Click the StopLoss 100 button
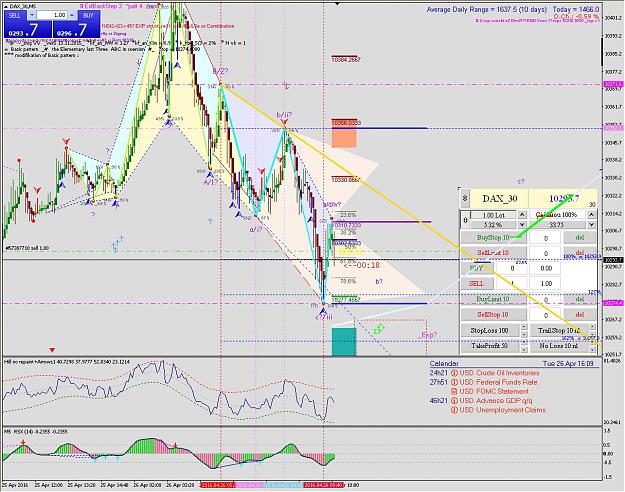This screenshot has width=625, height=492. click(x=490, y=331)
